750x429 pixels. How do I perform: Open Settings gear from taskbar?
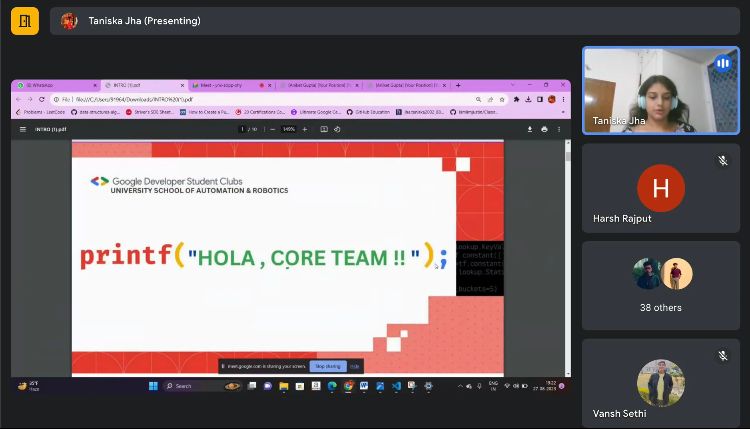(x=428, y=386)
